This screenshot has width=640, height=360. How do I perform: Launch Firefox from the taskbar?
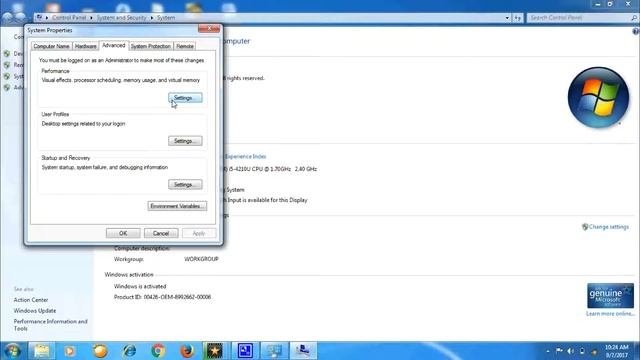click(x=187, y=351)
